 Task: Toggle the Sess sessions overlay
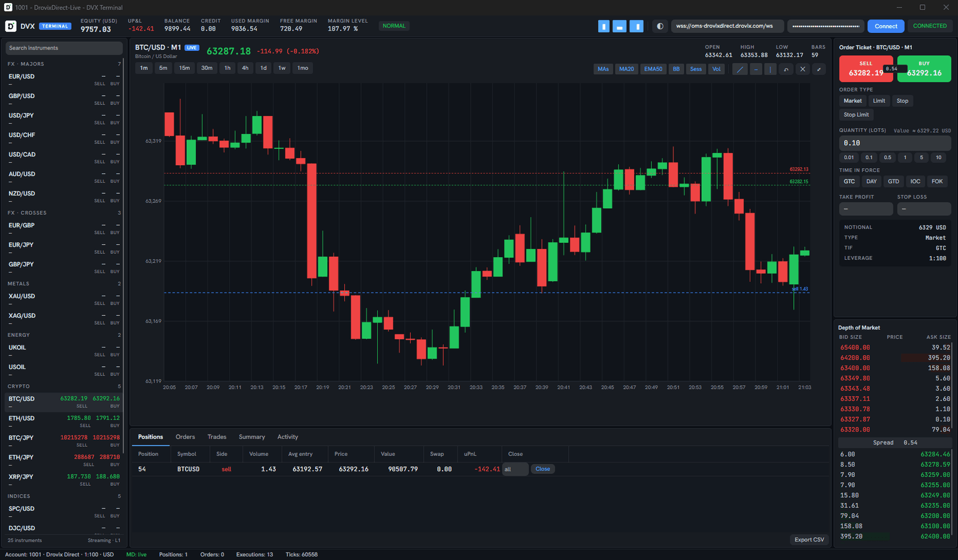[x=696, y=69]
